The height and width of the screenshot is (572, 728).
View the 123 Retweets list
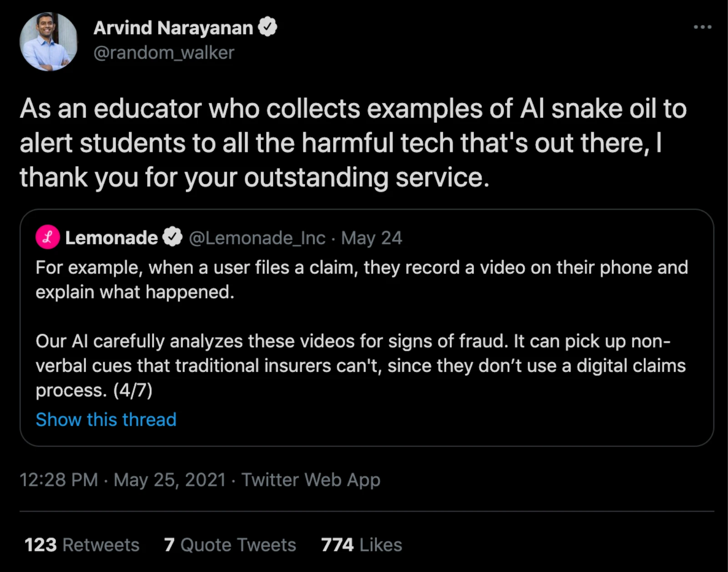click(82, 545)
